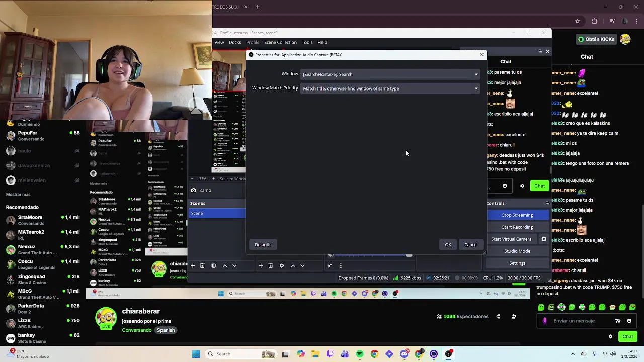Remove source with trash icon in Sources dock

pyautogui.click(x=270, y=265)
